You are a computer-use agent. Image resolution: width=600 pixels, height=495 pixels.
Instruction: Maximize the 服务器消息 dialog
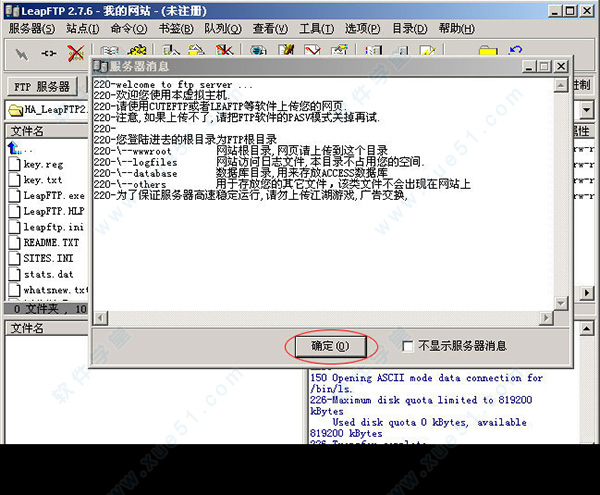tap(544, 67)
